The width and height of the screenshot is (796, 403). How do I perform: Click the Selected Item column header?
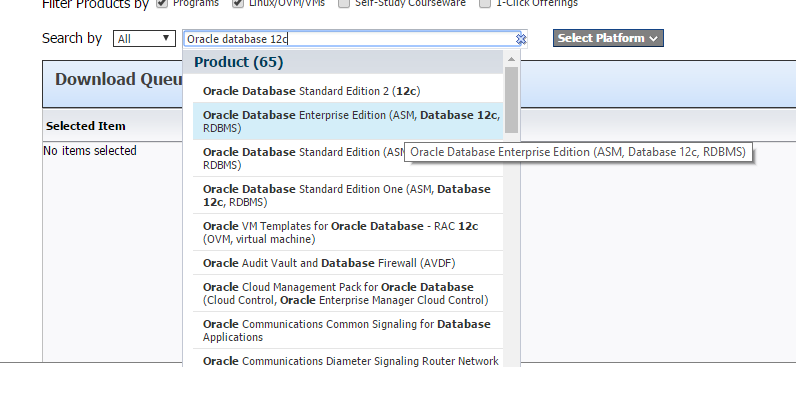tap(86, 126)
